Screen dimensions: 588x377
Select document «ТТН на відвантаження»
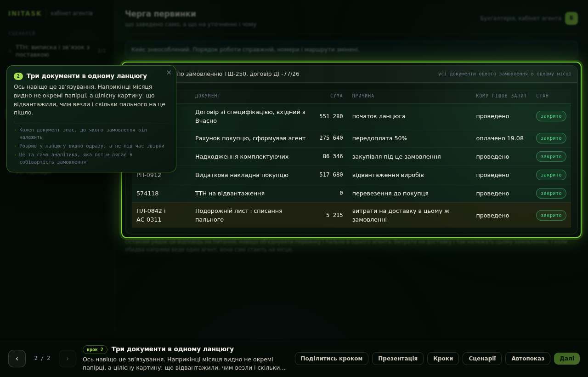pyautogui.click(x=230, y=194)
